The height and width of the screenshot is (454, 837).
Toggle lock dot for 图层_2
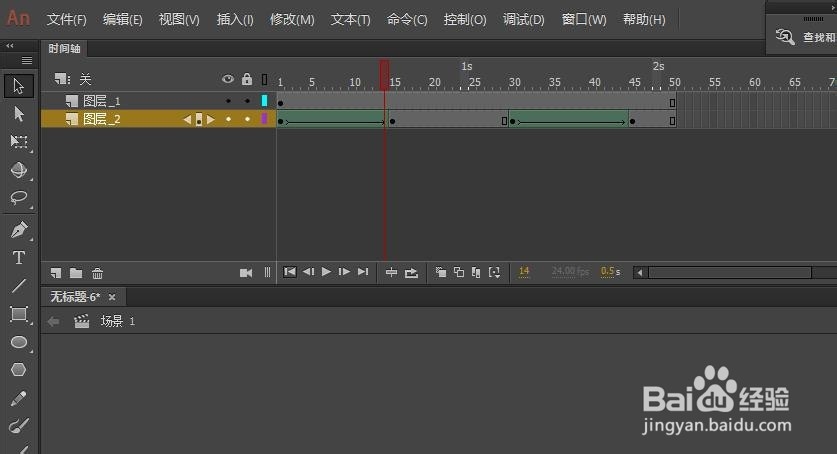247,119
